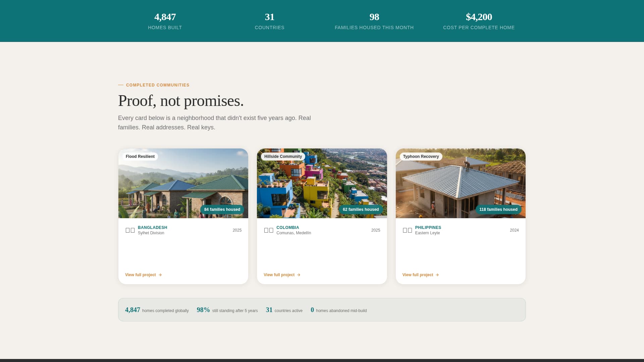
Task: Click the flag icon next to COLOMBIA
Action: [x=268, y=230]
